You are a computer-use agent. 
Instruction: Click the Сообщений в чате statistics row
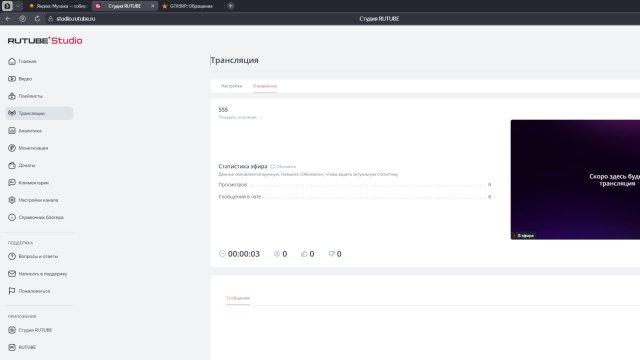[x=355, y=197]
